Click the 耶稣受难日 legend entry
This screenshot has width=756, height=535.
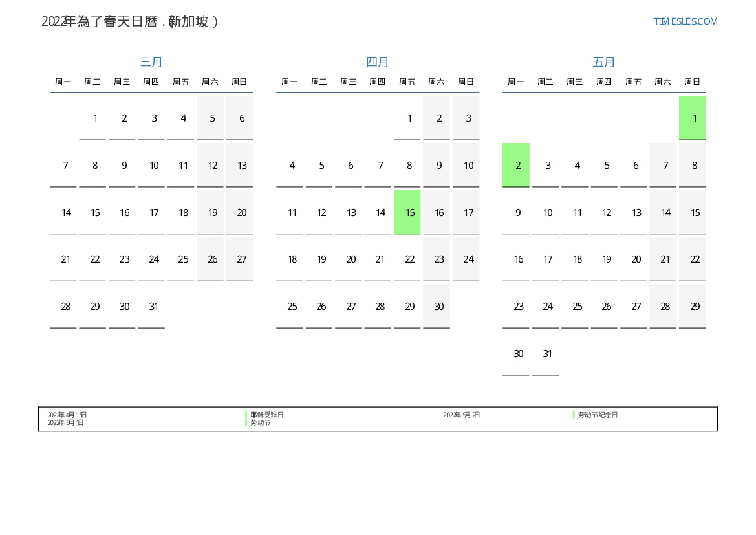(267, 415)
